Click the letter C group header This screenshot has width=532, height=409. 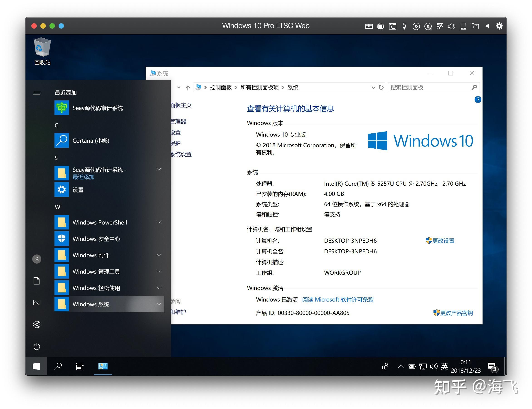[x=57, y=125]
